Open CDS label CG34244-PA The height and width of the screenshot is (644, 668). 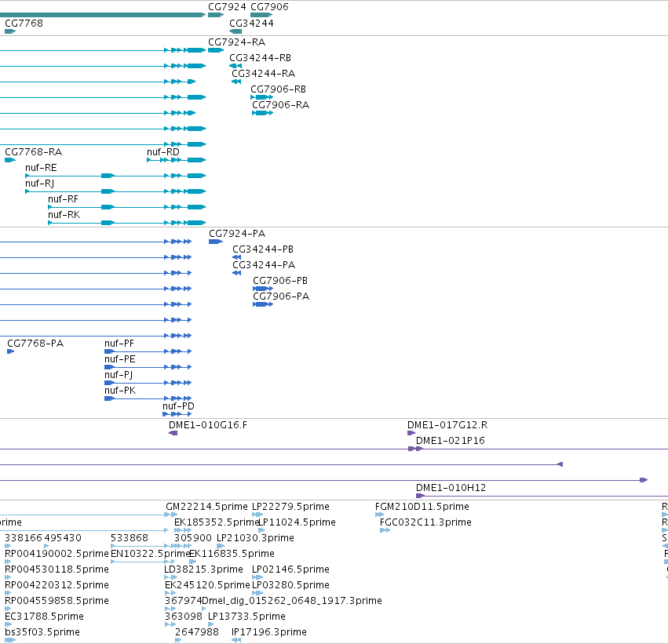click(x=264, y=265)
